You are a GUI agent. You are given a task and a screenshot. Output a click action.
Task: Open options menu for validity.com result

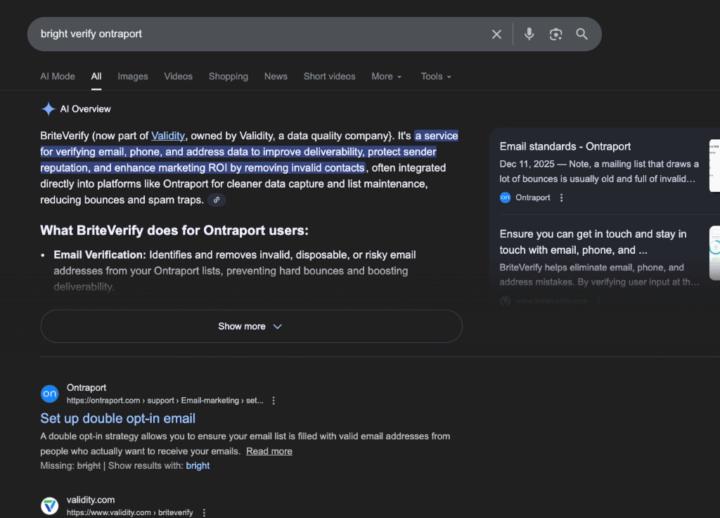click(204, 512)
